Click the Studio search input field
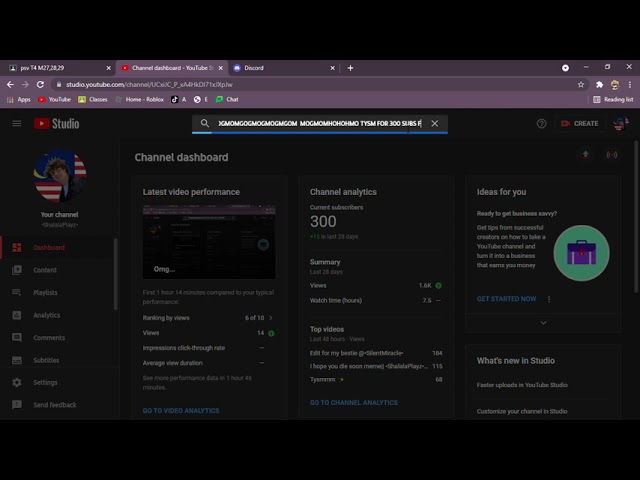640x480 pixels. [x=319, y=123]
